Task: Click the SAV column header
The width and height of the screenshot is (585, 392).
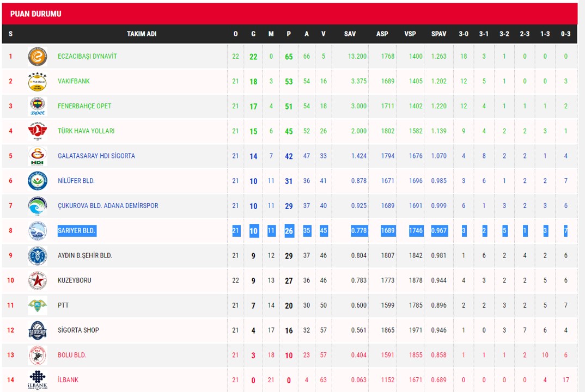Action: click(x=350, y=34)
